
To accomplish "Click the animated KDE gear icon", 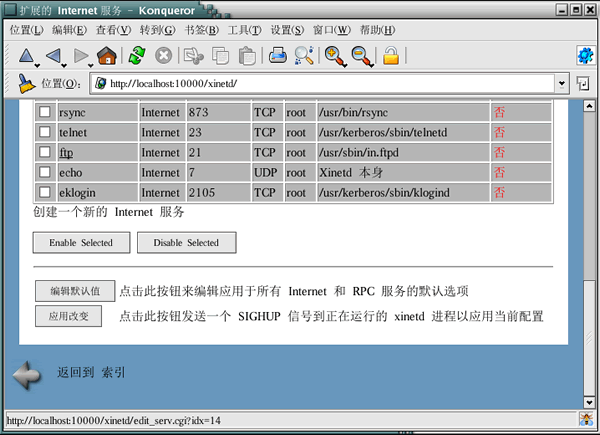I will click(585, 56).
